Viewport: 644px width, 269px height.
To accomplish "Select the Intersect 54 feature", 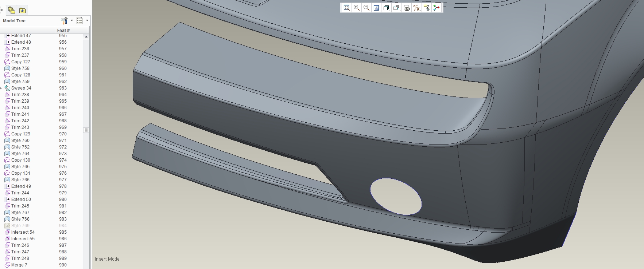I will [23, 232].
